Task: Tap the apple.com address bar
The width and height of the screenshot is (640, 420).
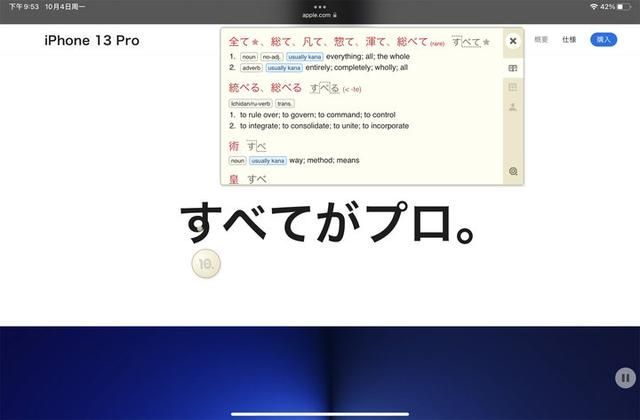Action: [320, 15]
